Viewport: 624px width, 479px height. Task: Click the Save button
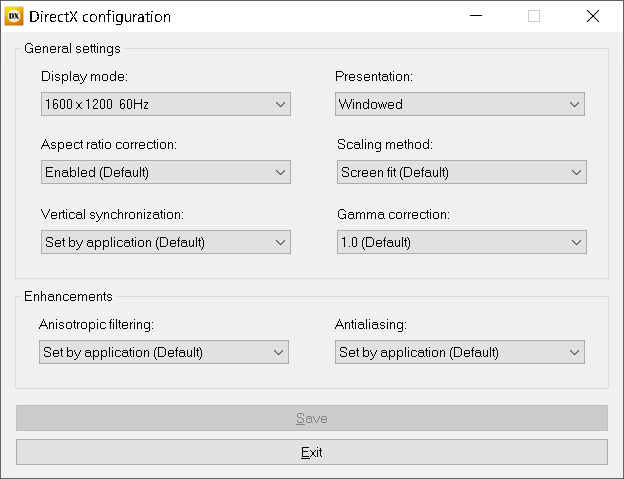coord(312,418)
